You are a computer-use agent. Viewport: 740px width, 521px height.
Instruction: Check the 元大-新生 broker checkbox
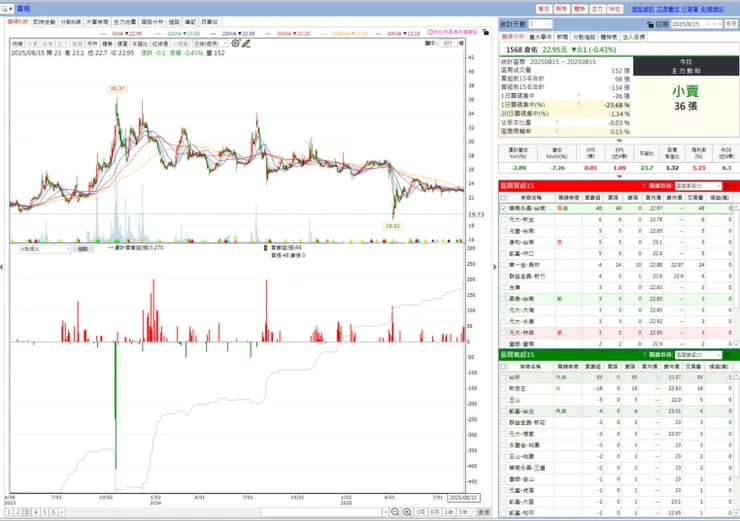coord(504,219)
